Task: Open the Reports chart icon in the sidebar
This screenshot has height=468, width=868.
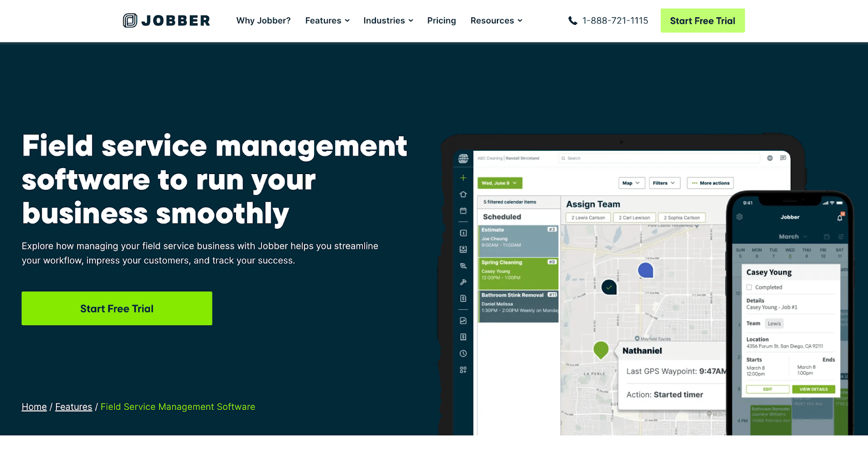Action: tap(463, 320)
